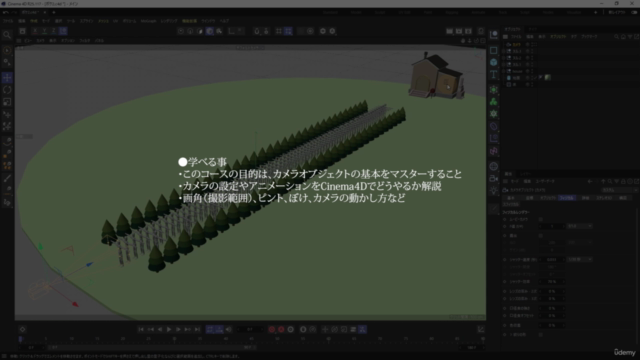Open the attribute manager カスタム mode dropdown

coord(619,190)
